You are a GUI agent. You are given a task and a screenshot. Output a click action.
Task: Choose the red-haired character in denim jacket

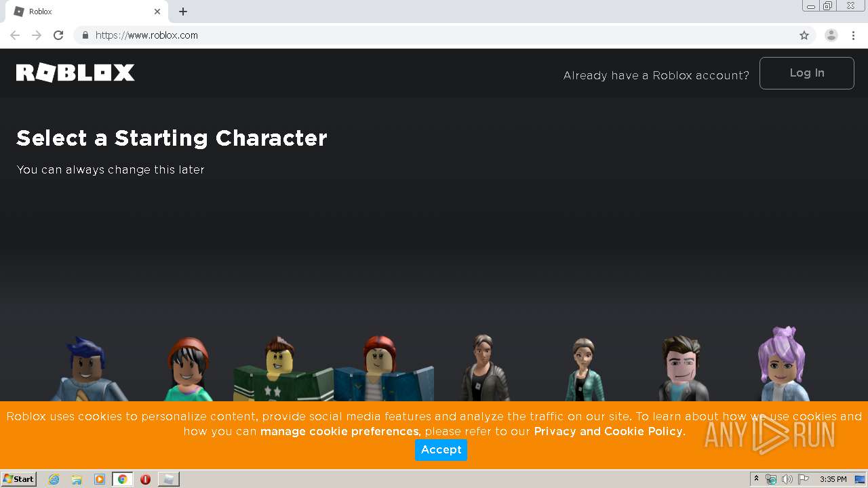383,369
